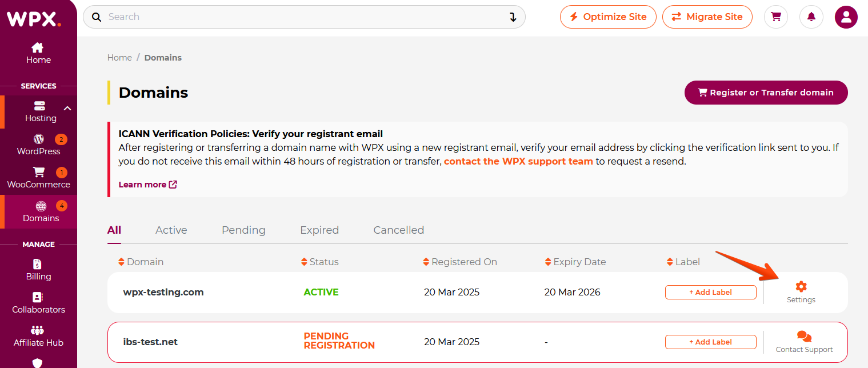Image resolution: width=868 pixels, height=368 pixels.
Task: Open the Learn more link
Action: (x=147, y=185)
